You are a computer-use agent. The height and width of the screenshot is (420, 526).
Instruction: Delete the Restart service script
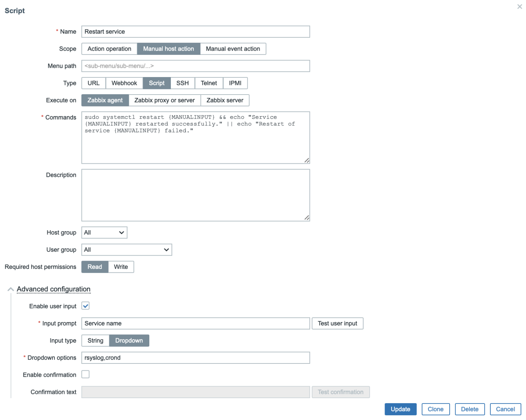tap(469, 409)
